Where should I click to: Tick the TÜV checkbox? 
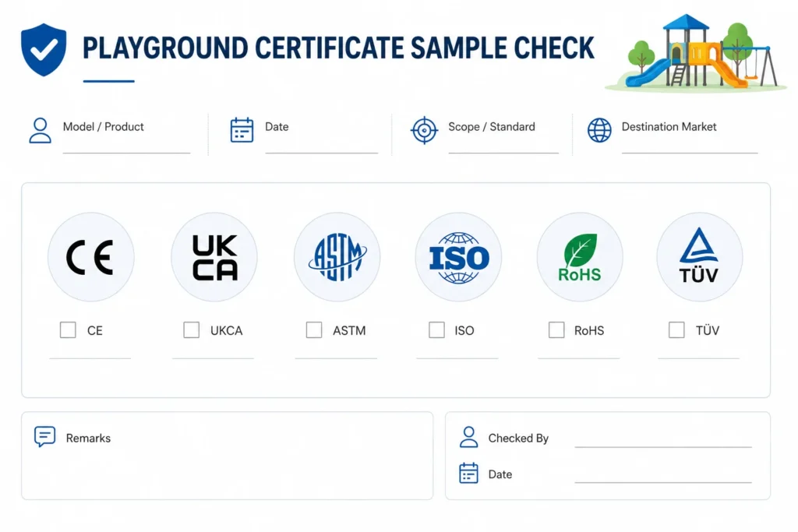pyautogui.click(x=676, y=330)
